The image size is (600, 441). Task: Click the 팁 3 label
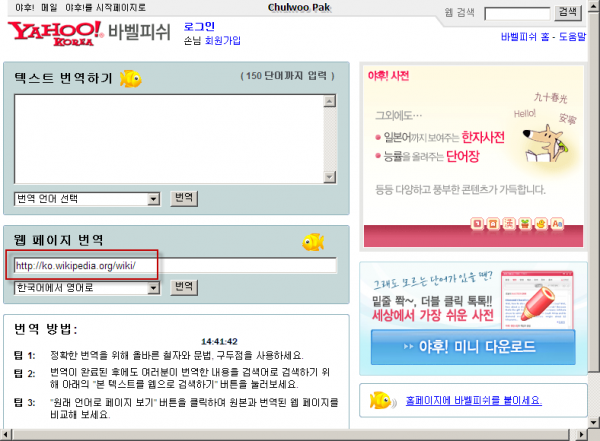(25, 402)
